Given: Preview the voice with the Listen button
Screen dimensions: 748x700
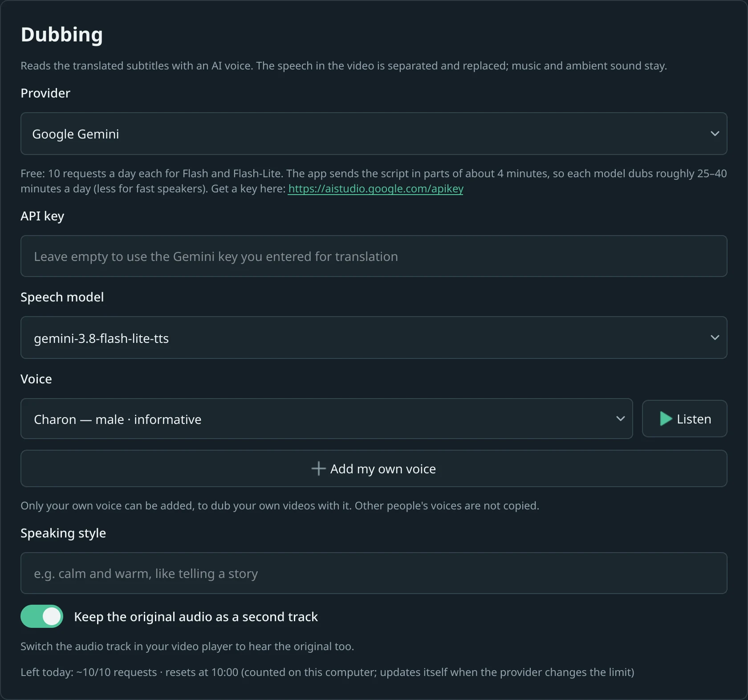Looking at the screenshot, I should coord(684,419).
